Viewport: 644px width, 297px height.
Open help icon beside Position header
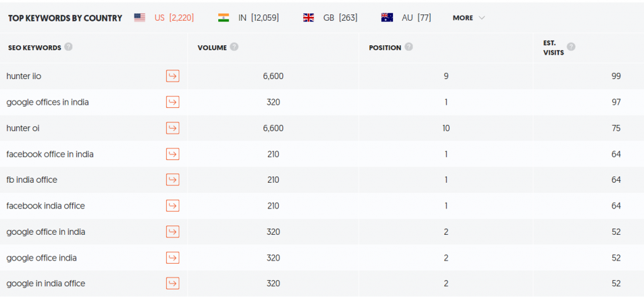pyautogui.click(x=408, y=46)
